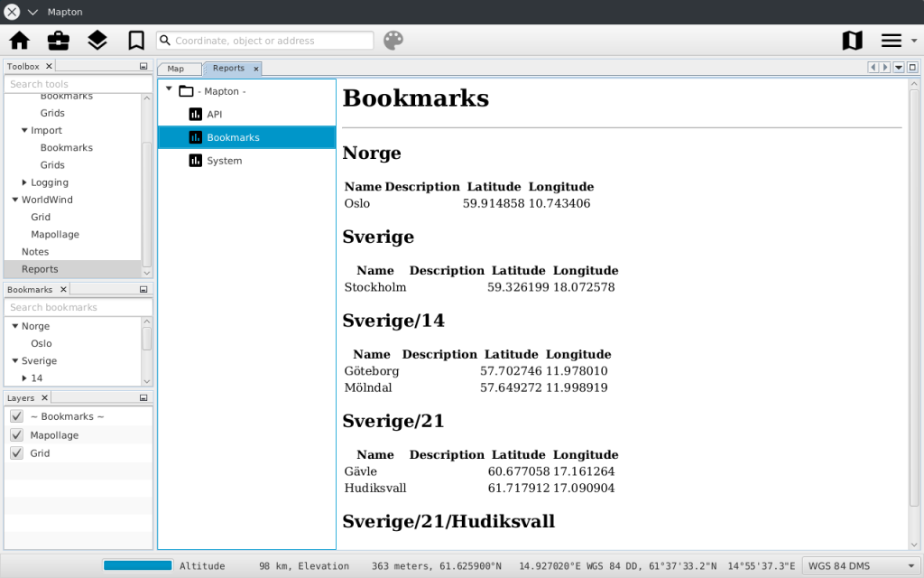Click the report page vertical scrollbar

click(914, 297)
